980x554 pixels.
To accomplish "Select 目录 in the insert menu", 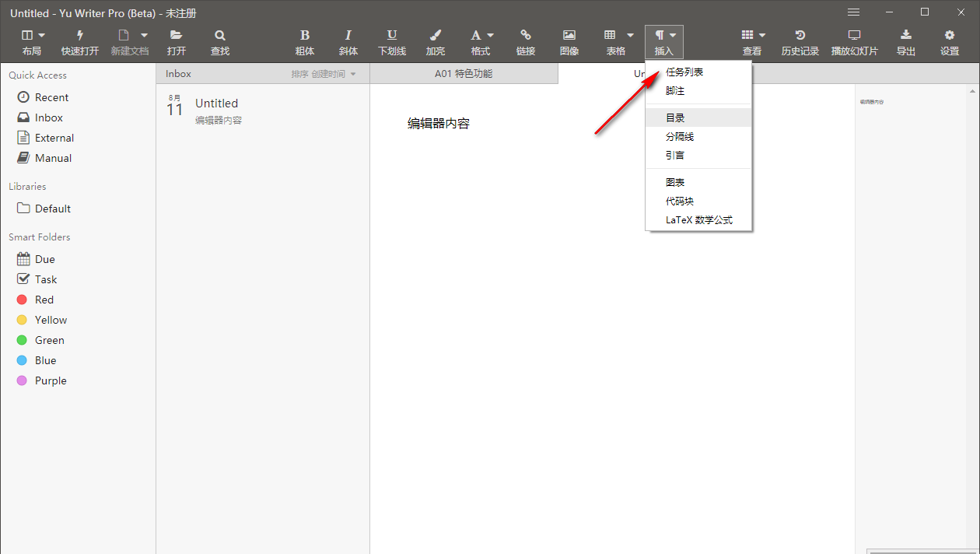I will pos(698,117).
